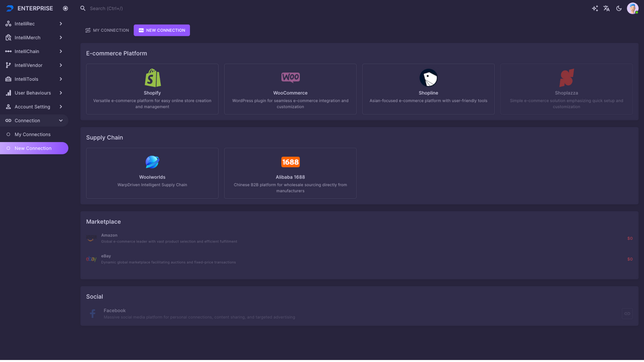Open the Shoplazza card title
The image size is (644, 362).
567,93
